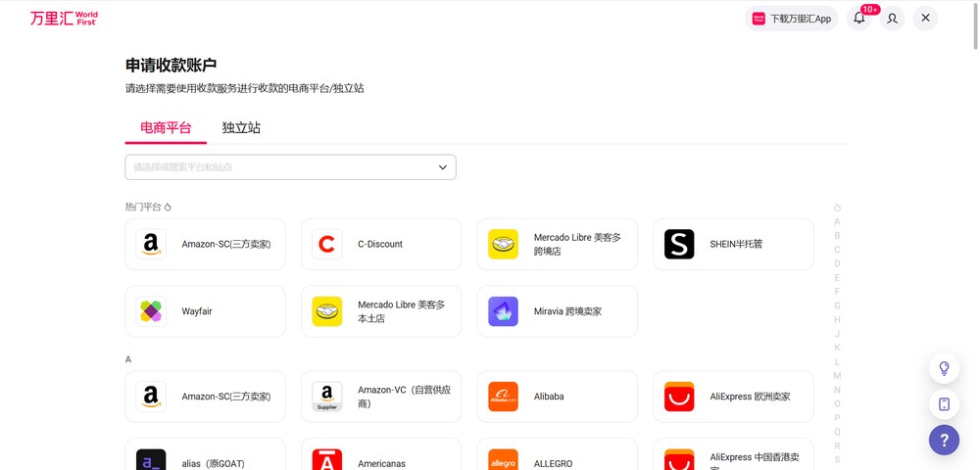Expand the dropdown chevron arrow in search box
The width and height of the screenshot is (980, 470).
443,167
